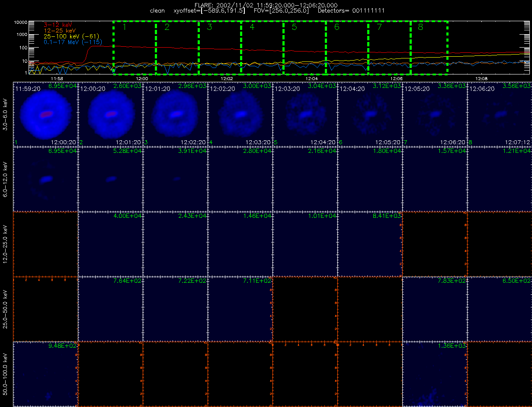
Task: Open the 6-12 keV image labeled 1.80E+04
Action: 370,179
